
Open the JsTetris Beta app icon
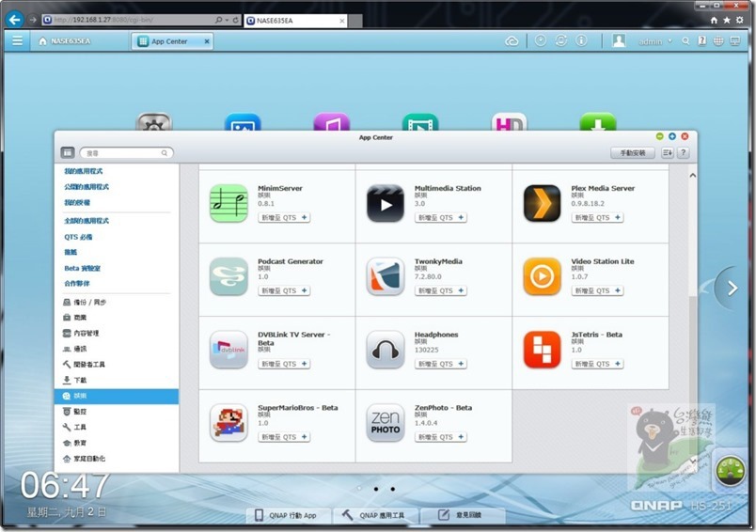pos(542,350)
